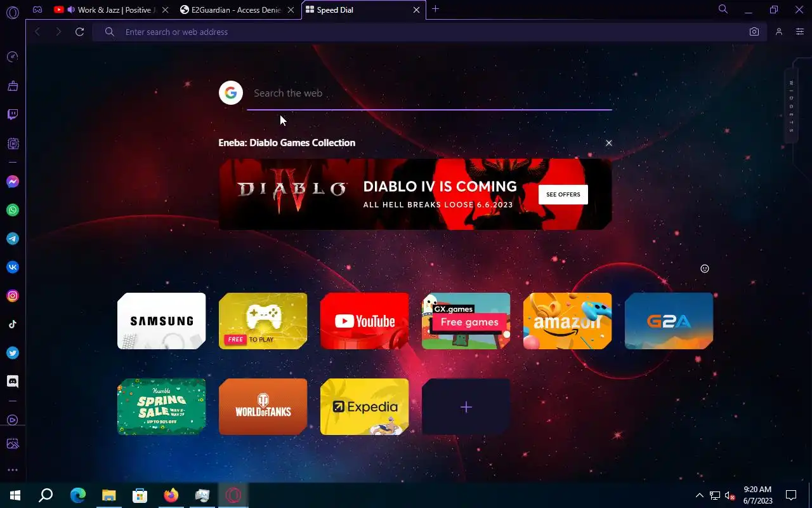The height and width of the screenshot is (508, 812).
Task: Select the Speed Dial tab
Action: point(363,10)
